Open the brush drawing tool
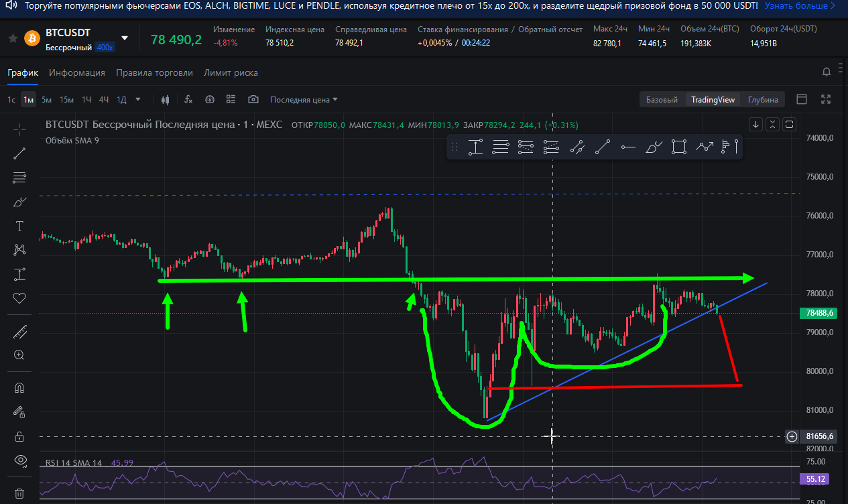 (19, 202)
